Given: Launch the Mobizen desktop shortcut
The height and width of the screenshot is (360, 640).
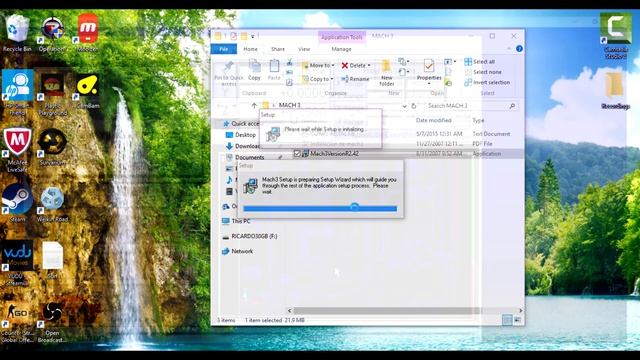Looking at the screenshot, I should click(x=87, y=33).
